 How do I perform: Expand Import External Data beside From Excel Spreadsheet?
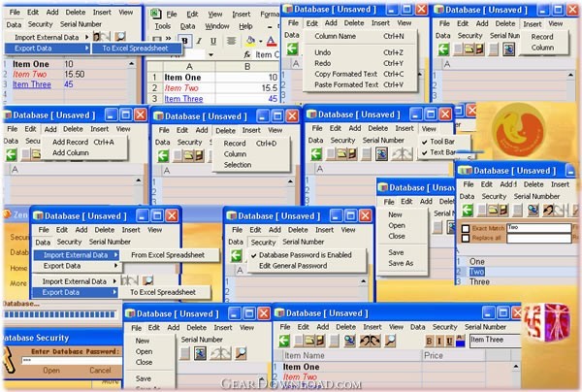[x=78, y=255]
